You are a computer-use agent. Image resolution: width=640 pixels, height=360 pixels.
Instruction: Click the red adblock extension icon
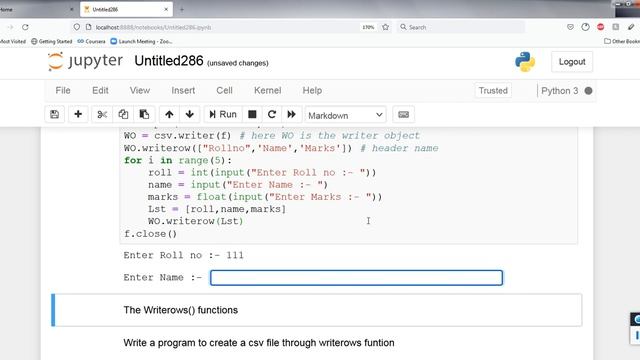pyautogui.click(x=600, y=27)
